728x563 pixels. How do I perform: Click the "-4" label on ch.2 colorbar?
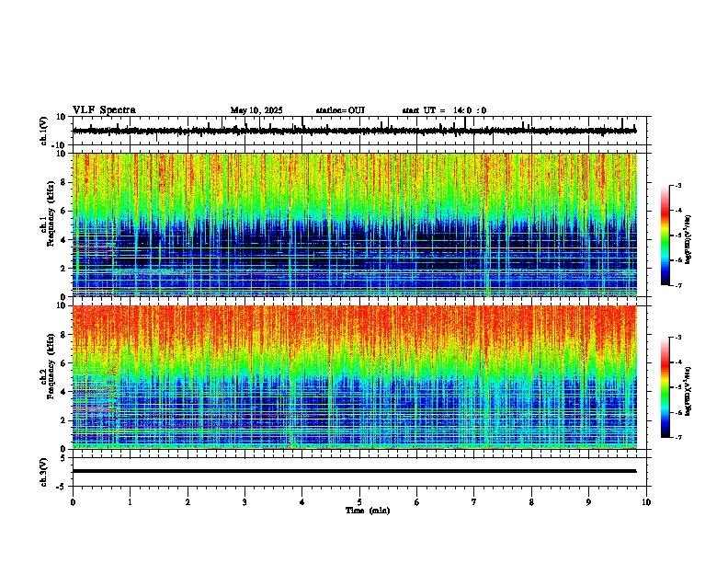[678, 362]
